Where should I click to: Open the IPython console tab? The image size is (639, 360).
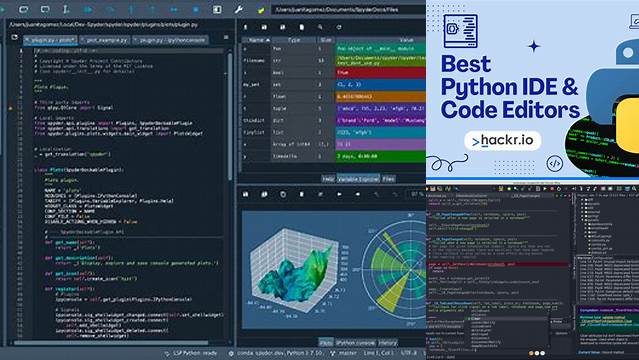tap(356, 343)
